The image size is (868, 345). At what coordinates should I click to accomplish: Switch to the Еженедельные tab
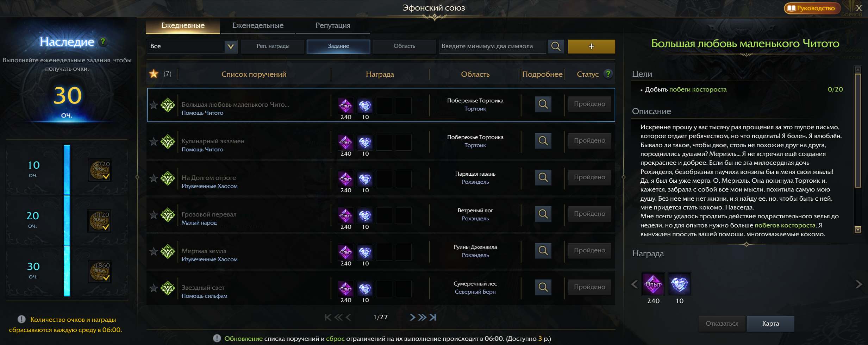(x=258, y=25)
